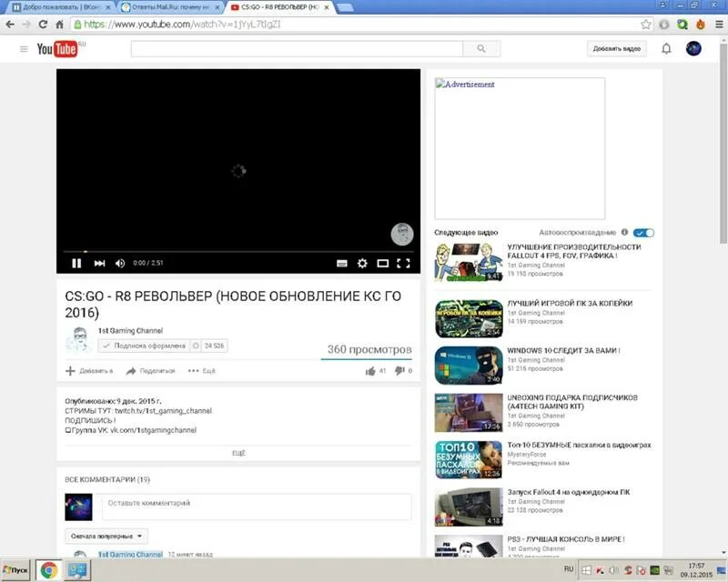Viewport: 728px width, 582px height.
Task: Open the Топ-10 БЕЗУМНЫЕ пасхалки video
Action: point(579,445)
